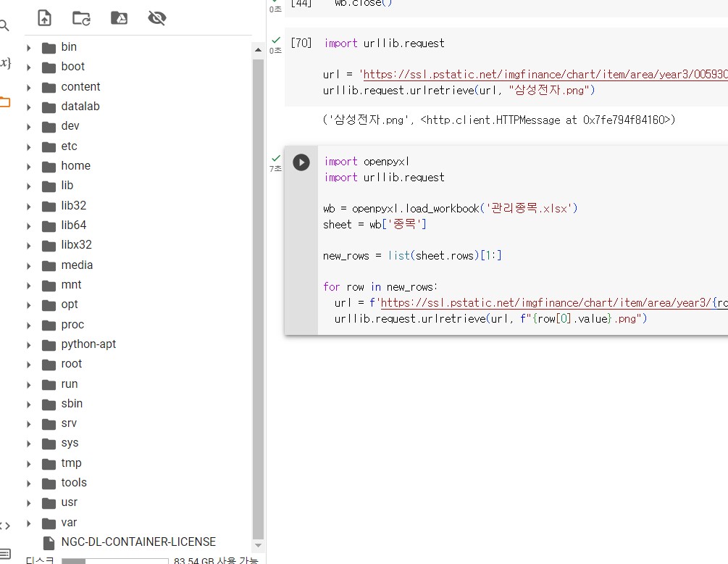Click the disk usage progress bar
The height and width of the screenshot is (564, 728).
point(114,561)
